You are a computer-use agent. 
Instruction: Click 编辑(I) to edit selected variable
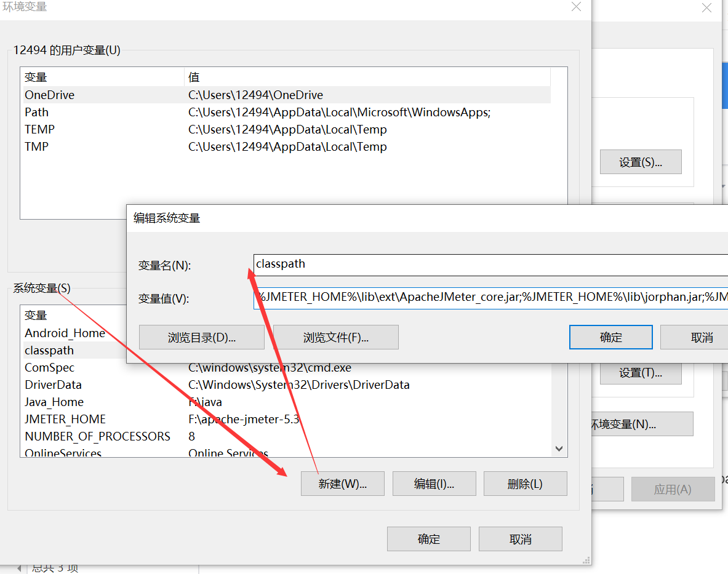(434, 483)
